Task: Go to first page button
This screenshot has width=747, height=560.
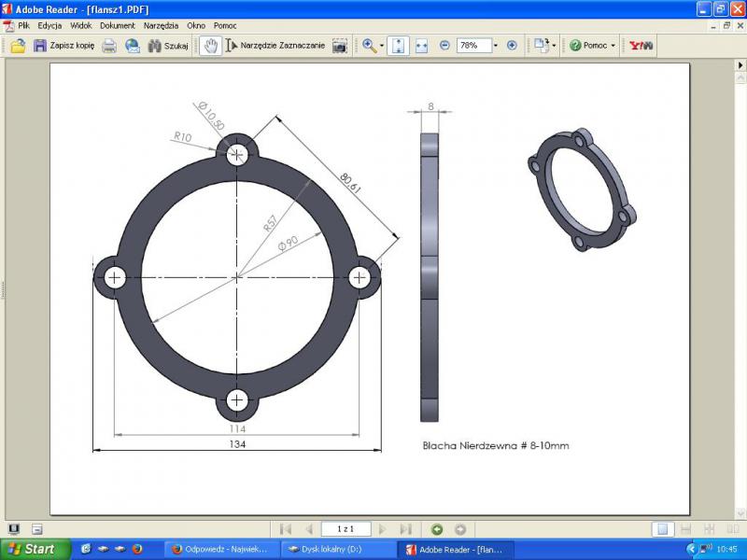Action: pos(286,529)
